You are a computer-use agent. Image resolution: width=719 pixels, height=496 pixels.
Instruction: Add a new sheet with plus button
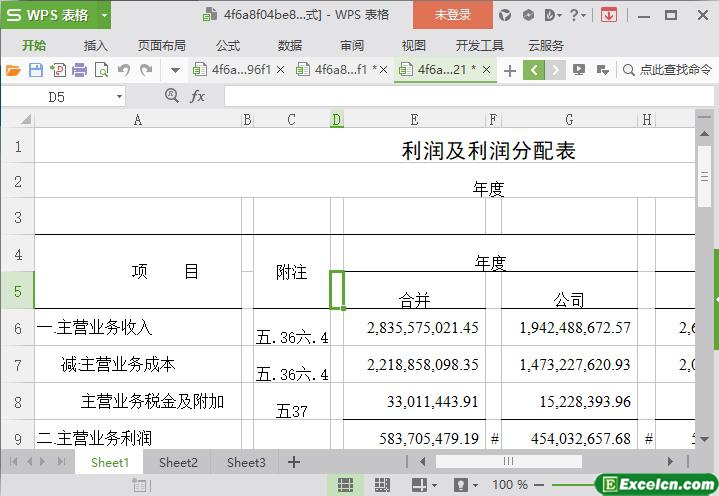click(x=293, y=462)
